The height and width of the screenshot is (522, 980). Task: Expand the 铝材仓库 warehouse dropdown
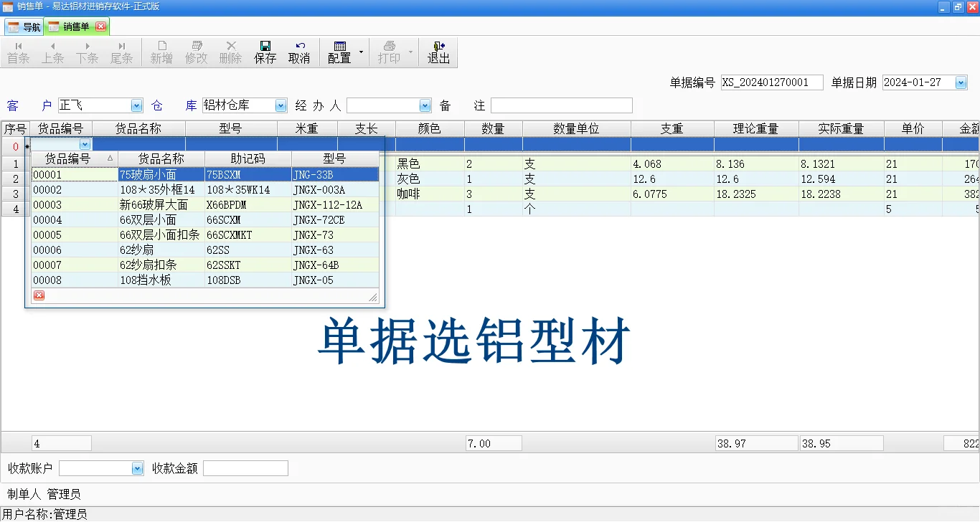tap(281, 105)
